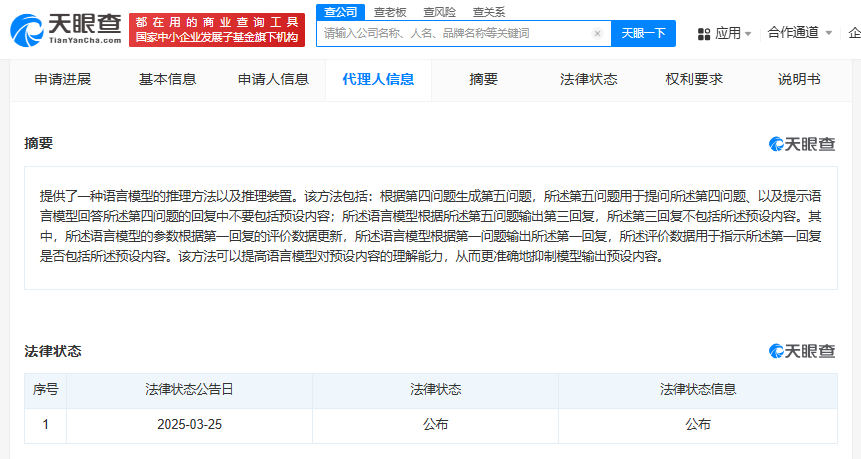Click the 应用 menu label
861x459 pixels.
728,34
